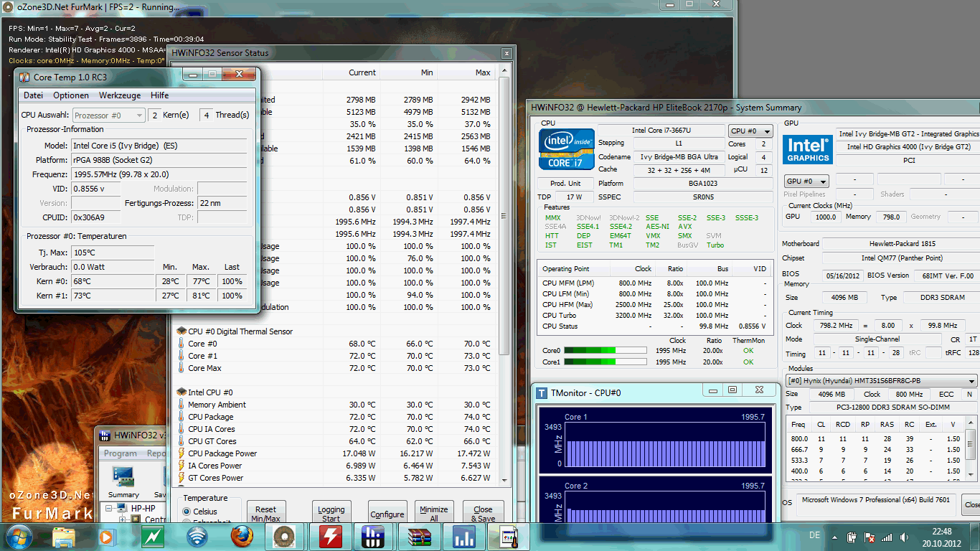
Task: Click the volume speaker tray icon
Action: [903, 537]
